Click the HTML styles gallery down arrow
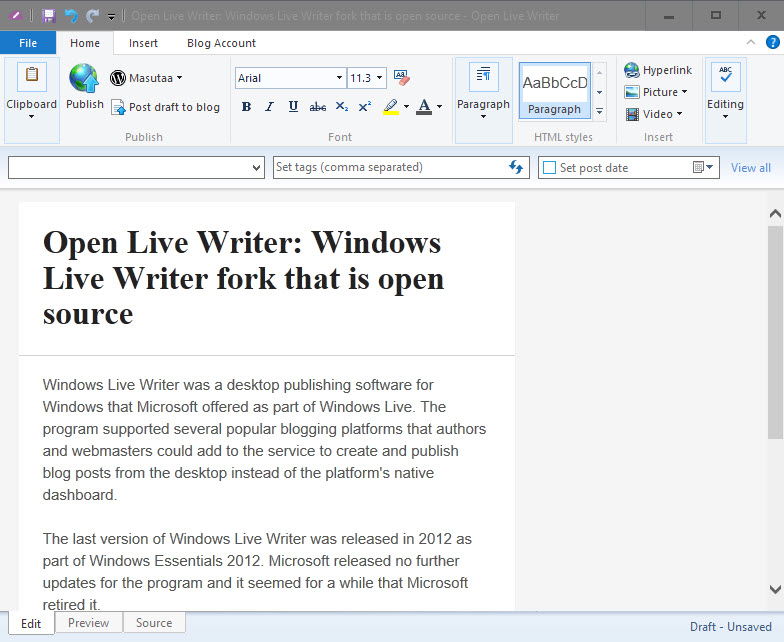Viewport: 784px width, 642px height. 599,92
